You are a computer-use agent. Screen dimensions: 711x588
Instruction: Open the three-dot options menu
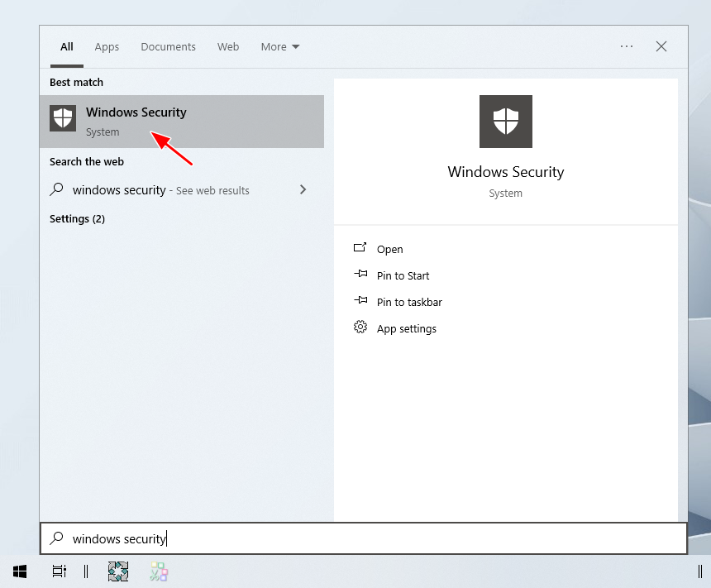(627, 46)
